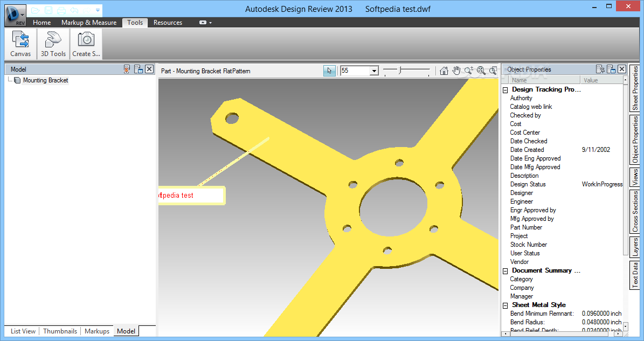Collapse the Design Tracking Properties group

tap(505, 90)
